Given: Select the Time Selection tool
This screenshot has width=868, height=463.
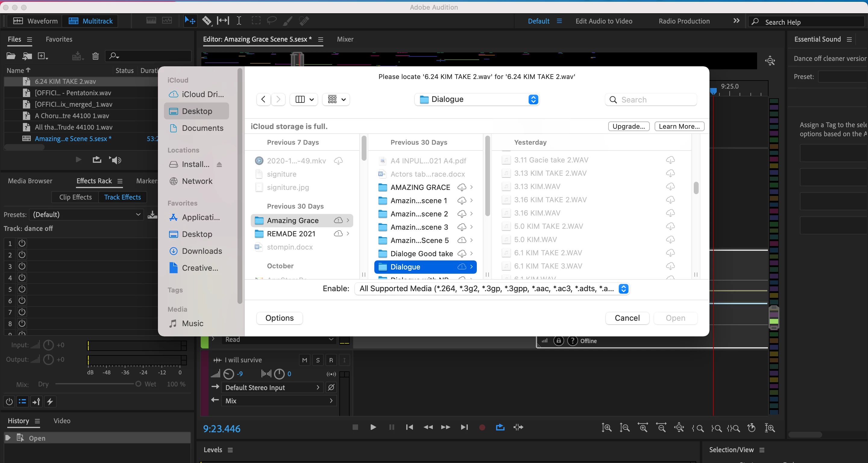Looking at the screenshot, I should pos(239,21).
